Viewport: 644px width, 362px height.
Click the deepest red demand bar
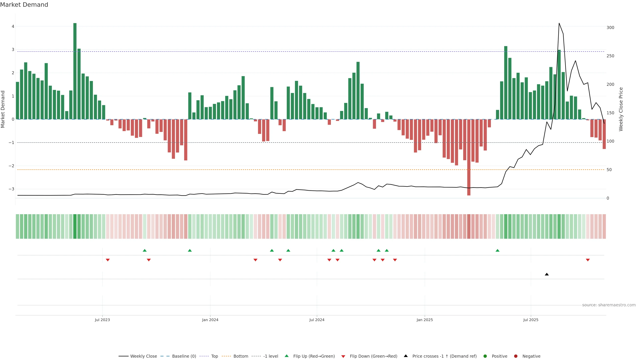pos(469,157)
